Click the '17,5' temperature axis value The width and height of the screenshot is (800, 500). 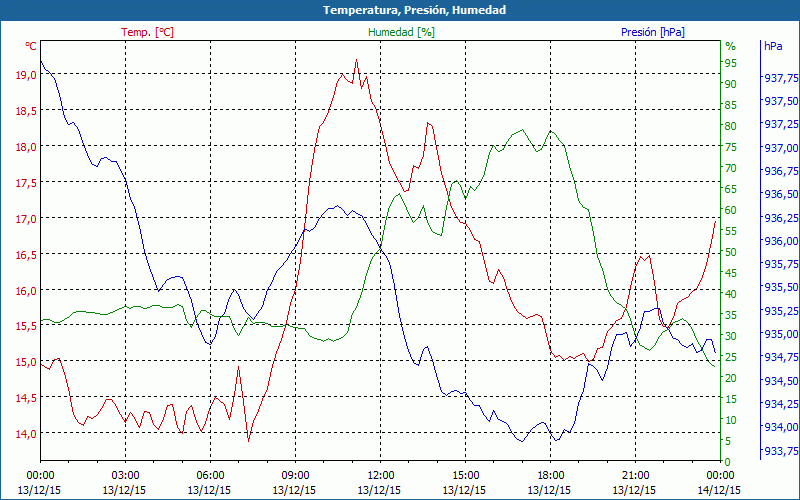27,183
